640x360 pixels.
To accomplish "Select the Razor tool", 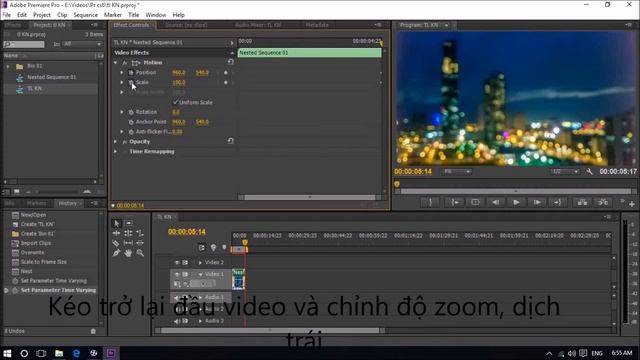I will click(x=116, y=243).
